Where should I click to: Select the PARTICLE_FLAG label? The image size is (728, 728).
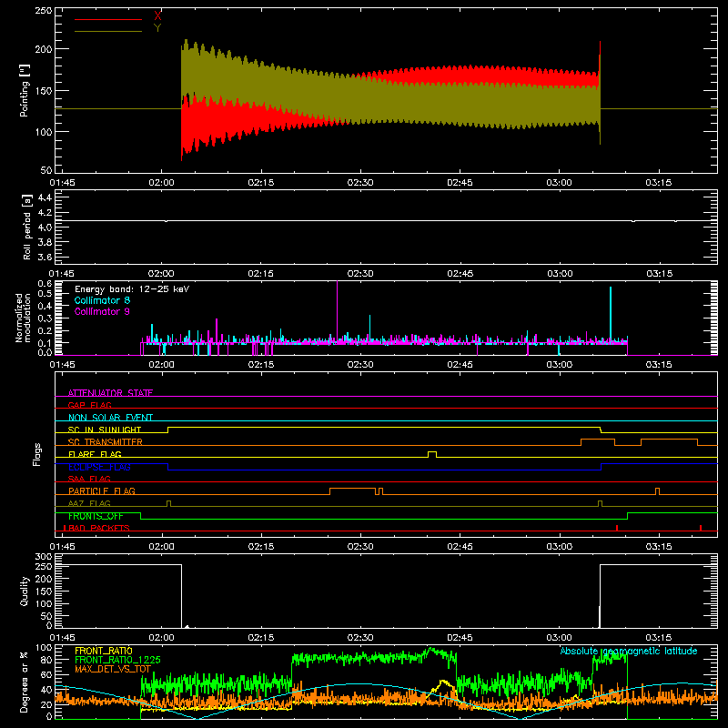tap(102, 490)
